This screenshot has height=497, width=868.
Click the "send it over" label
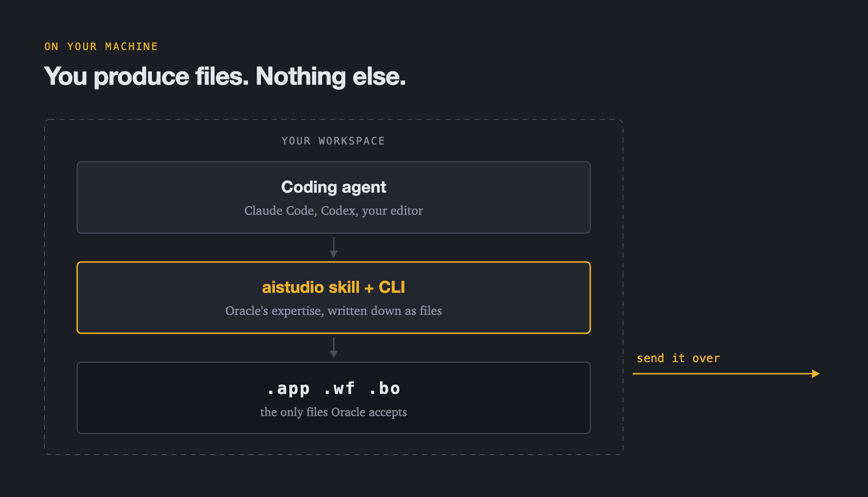[x=678, y=358]
